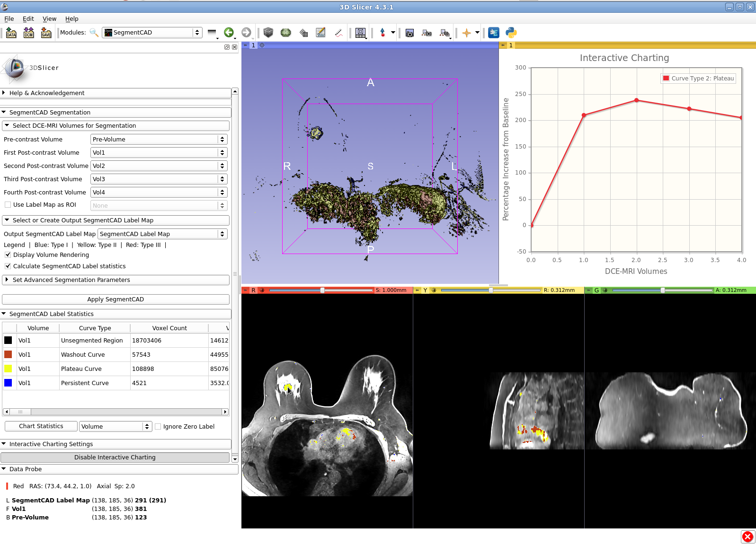Image resolution: width=756 pixels, height=545 pixels.
Task: Open the Pre-contrast Volume dropdown
Action: (159, 140)
